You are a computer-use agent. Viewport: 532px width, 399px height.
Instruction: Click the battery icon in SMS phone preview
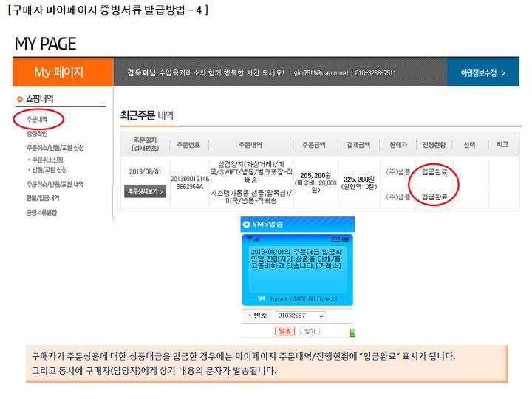pos(346,239)
